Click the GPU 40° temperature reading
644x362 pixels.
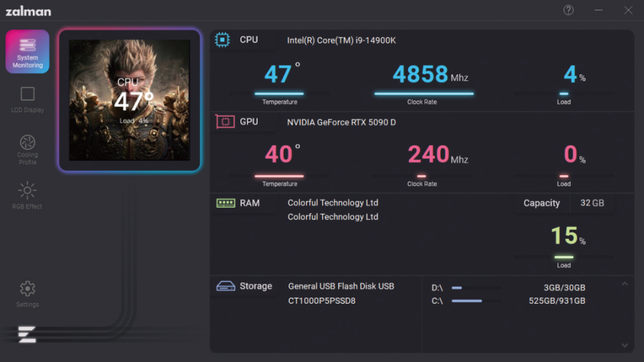coord(282,154)
